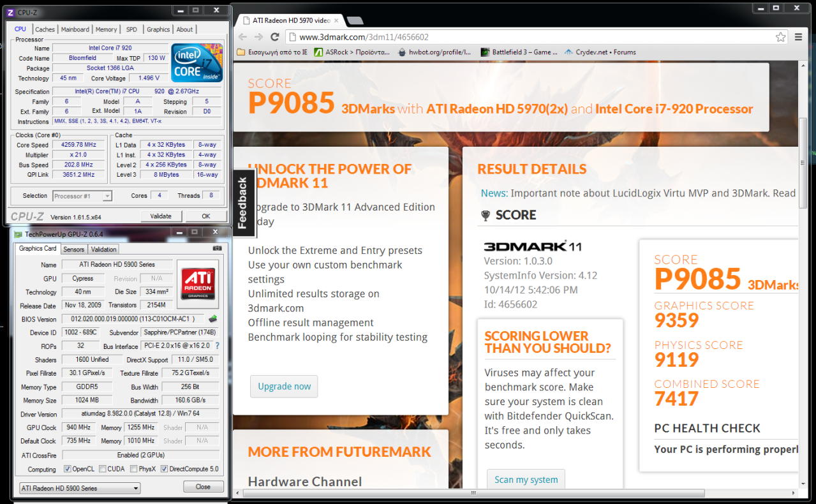Toggle the OpenCL checkbox
This screenshot has height=504, width=816.
[68, 469]
